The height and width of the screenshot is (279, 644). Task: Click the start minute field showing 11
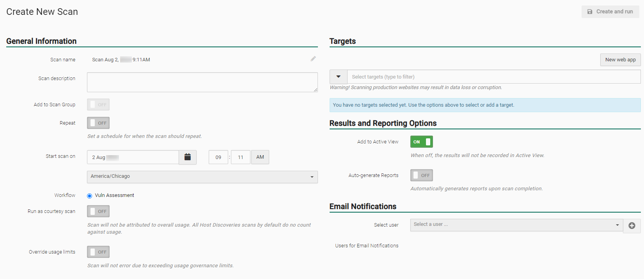coord(241,157)
